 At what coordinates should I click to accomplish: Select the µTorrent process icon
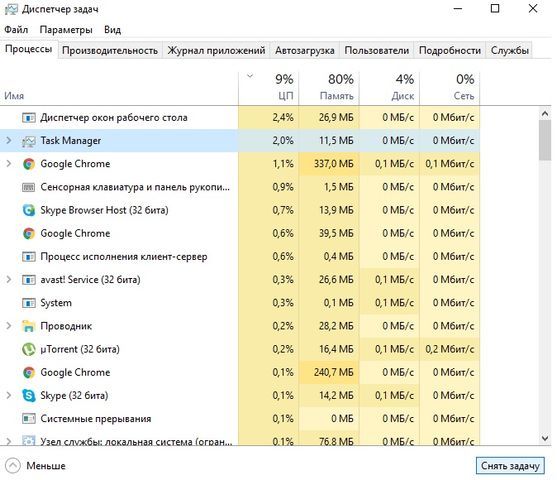(29, 349)
